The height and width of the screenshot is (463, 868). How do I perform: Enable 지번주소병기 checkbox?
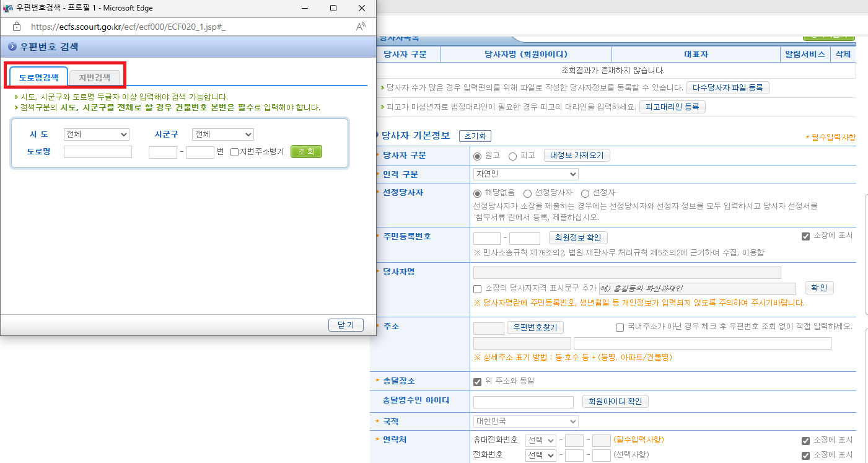(x=234, y=152)
